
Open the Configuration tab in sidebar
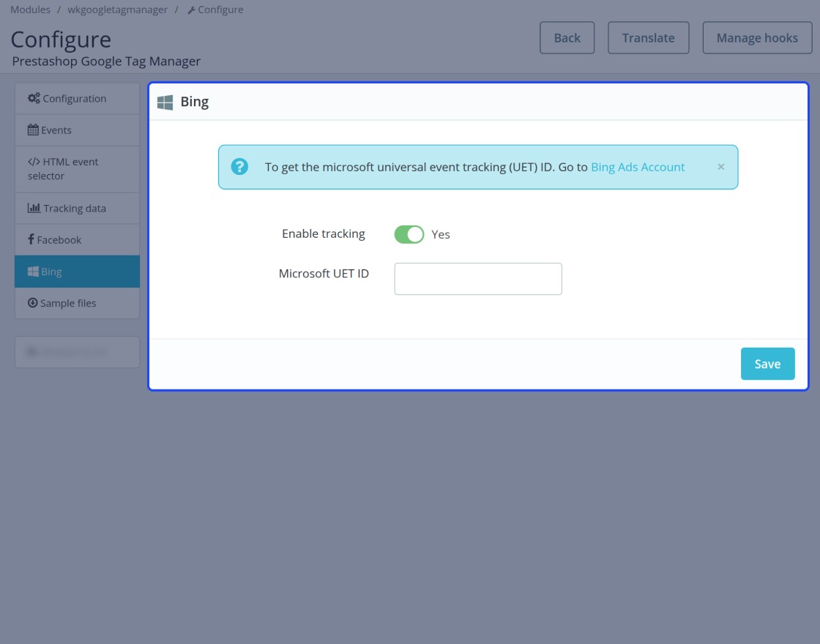coord(77,98)
